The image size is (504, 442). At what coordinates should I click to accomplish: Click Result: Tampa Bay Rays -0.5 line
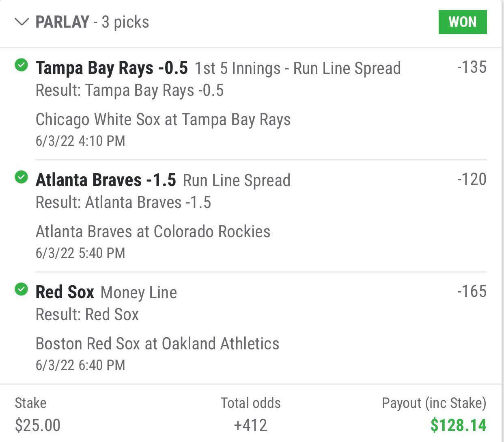(129, 90)
